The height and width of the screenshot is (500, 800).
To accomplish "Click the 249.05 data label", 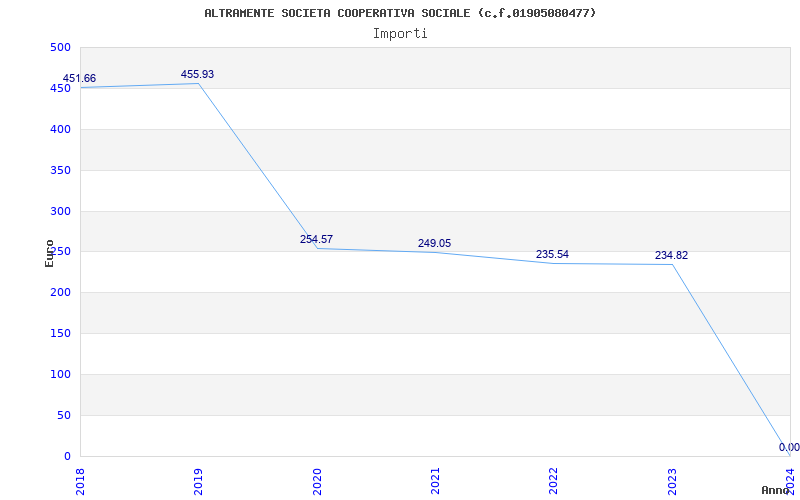I will [434, 243].
